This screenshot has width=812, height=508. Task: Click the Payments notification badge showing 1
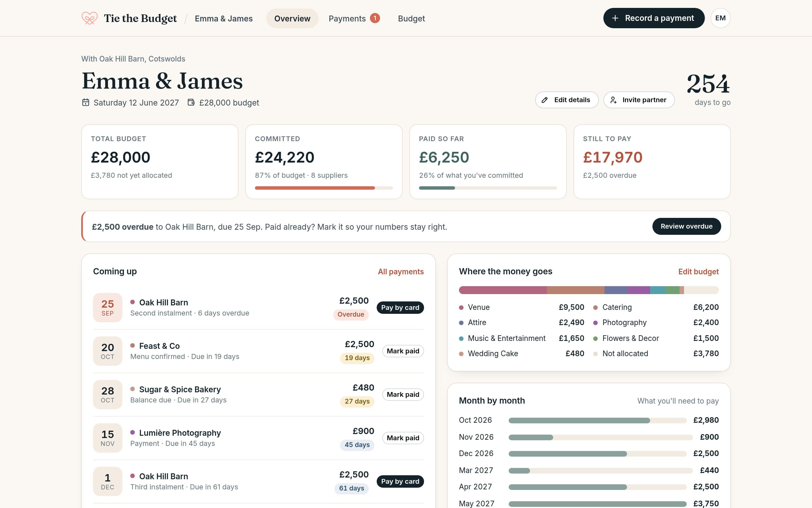(375, 18)
